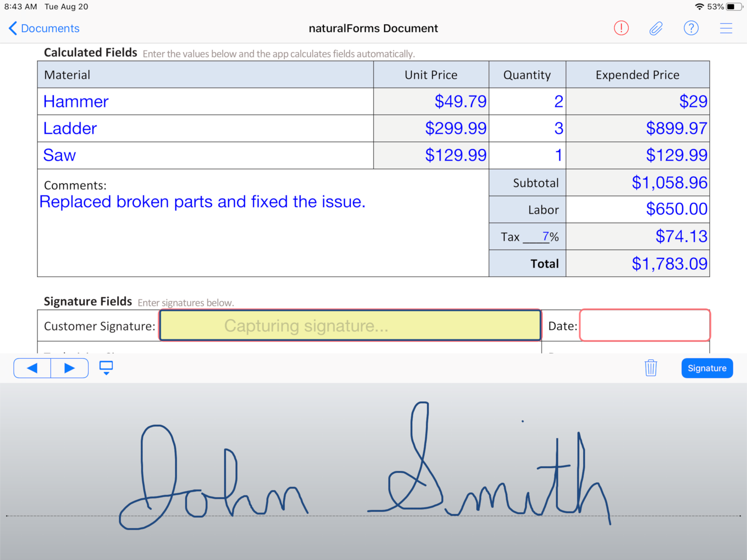Go to next field with right arrow
The image size is (747, 560).
[69, 368]
